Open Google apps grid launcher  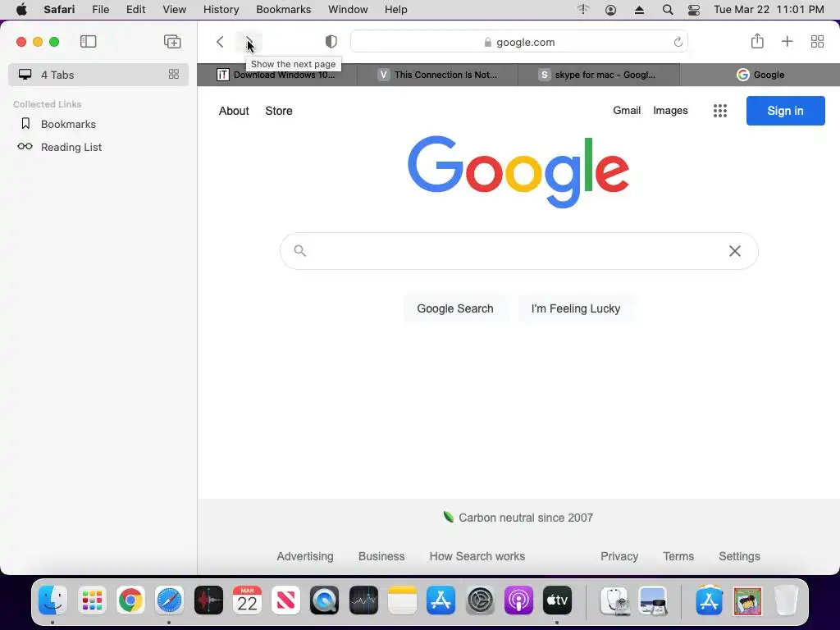pyautogui.click(x=720, y=111)
